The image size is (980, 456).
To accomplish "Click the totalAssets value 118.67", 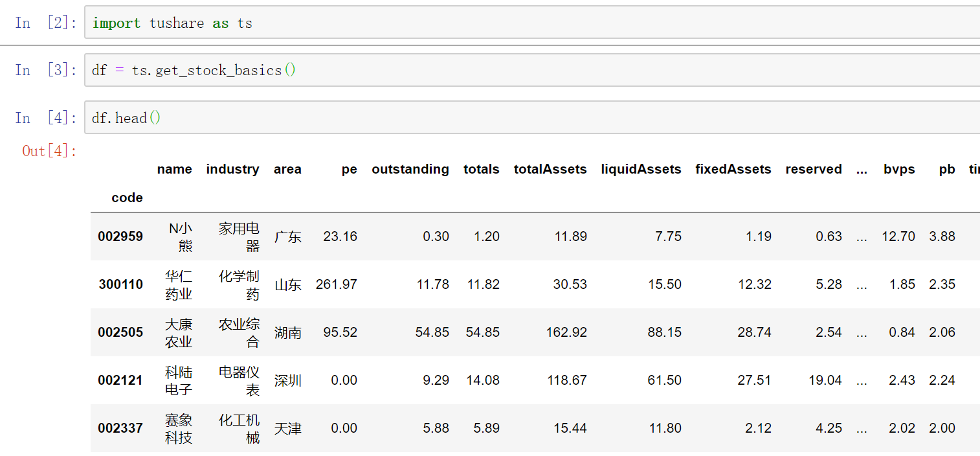I will [x=566, y=380].
